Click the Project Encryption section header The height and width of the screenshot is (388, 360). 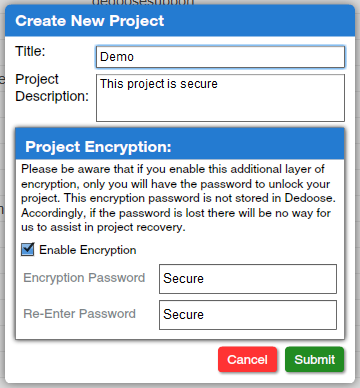pyautogui.click(x=180, y=146)
